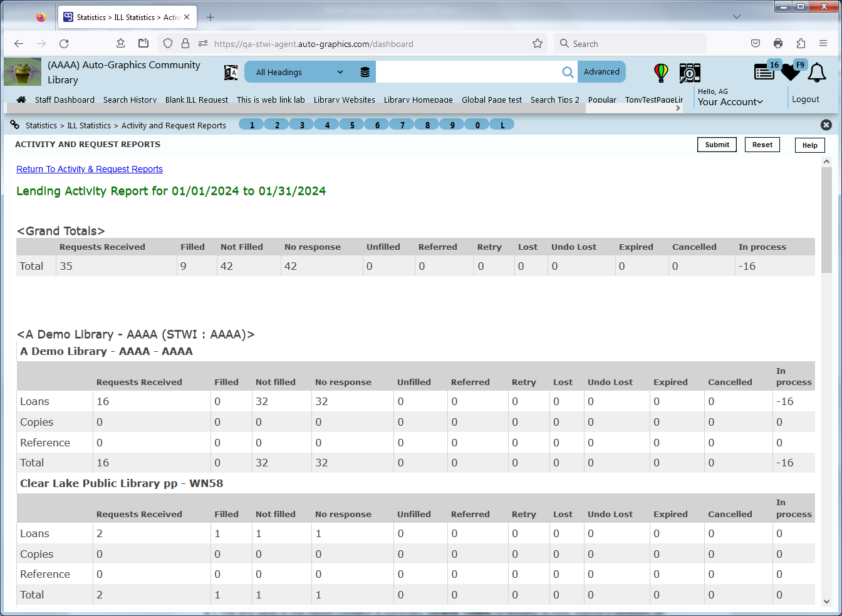This screenshot has height=616, width=842.
Task: Expand the All Headings dropdown
Action: click(299, 72)
